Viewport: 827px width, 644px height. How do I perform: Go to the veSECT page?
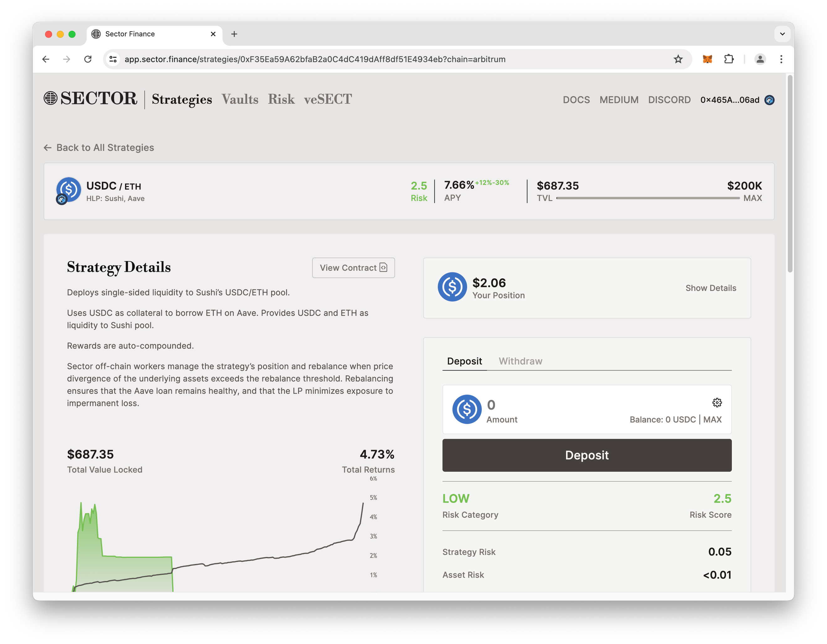click(328, 99)
